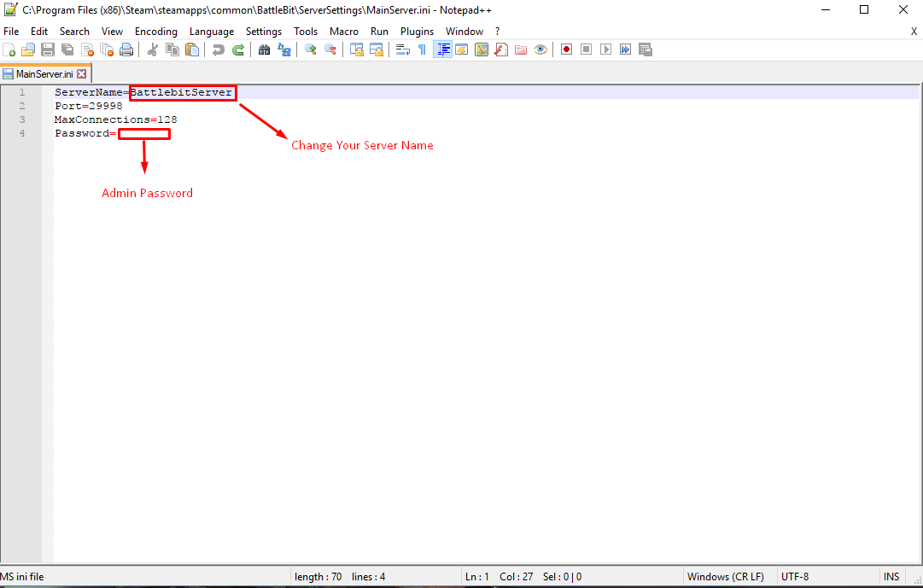This screenshot has width=923, height=588.
Task: Click the Save All toolbar icon
Action: pyautogui.click(x=67, y=50)
